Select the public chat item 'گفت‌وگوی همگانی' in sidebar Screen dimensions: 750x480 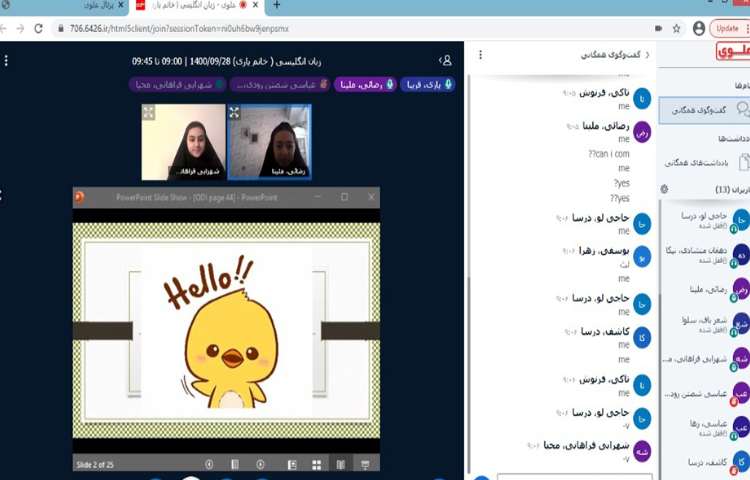click(x=704, y=110)
